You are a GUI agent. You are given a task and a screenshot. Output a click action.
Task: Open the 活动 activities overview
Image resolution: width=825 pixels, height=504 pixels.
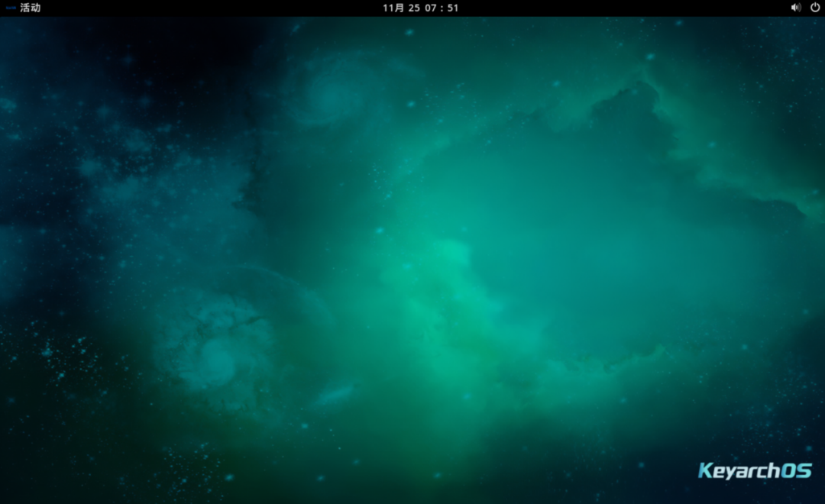pyautogui.click(x=31, y=8)
